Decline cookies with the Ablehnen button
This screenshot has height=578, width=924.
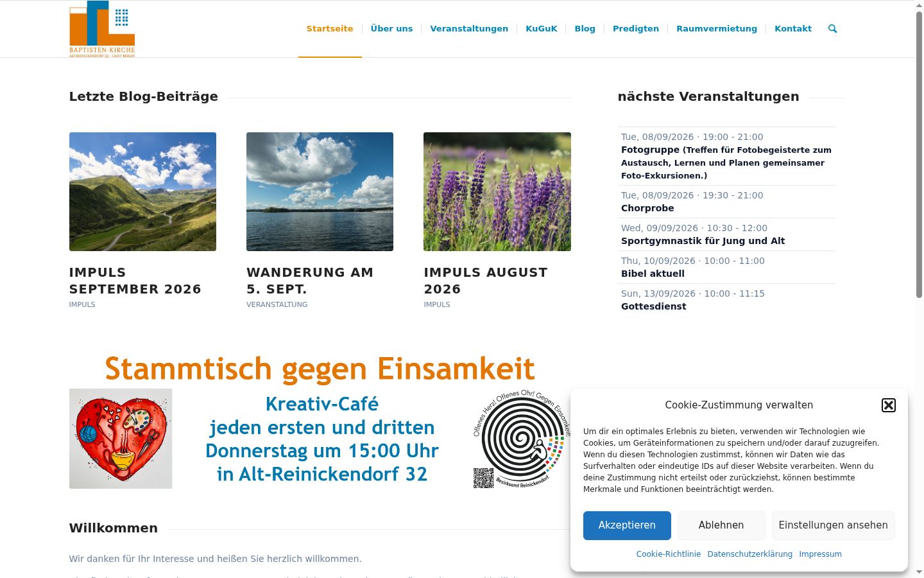[x=721, y=525]
